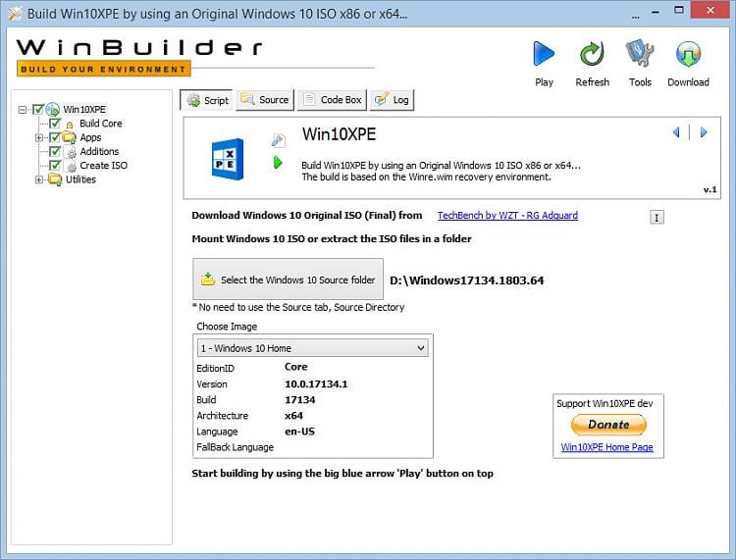Screen dimensions: 736x560
Task: Click the Apps folder icon
Action: pyautogui.click(x=69, y=137)
